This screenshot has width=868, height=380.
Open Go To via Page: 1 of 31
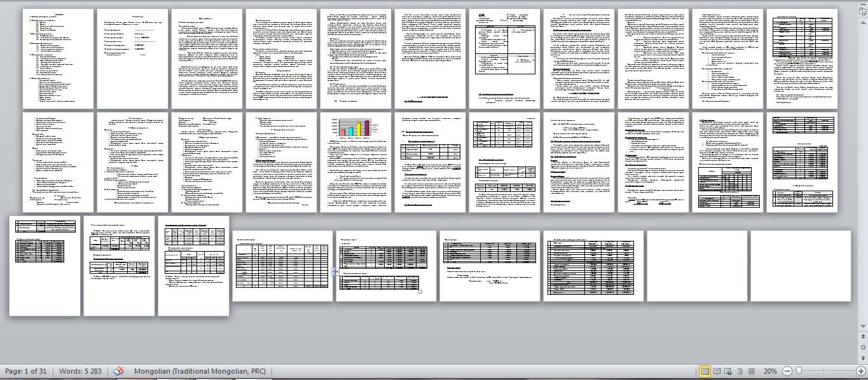point(25,370)
